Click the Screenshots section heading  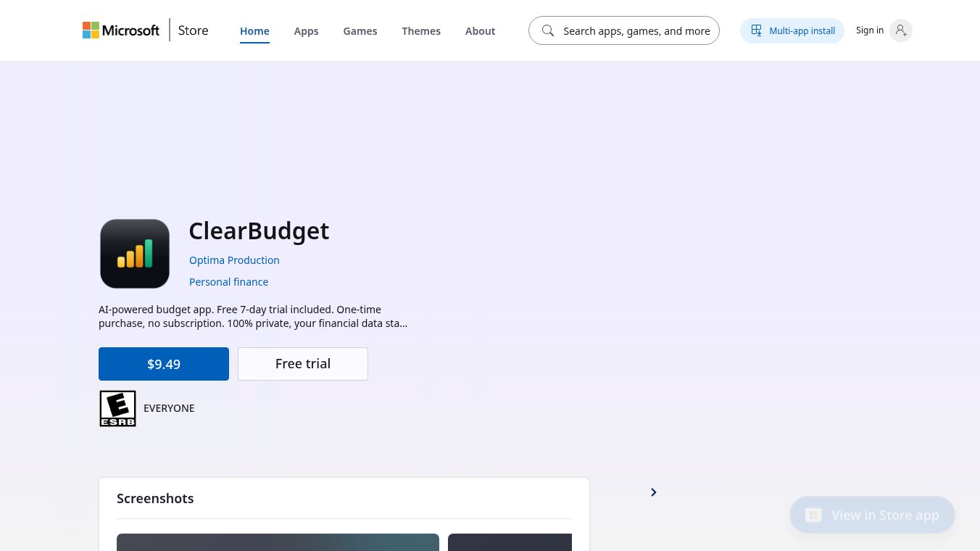click(x=155, y=498)
